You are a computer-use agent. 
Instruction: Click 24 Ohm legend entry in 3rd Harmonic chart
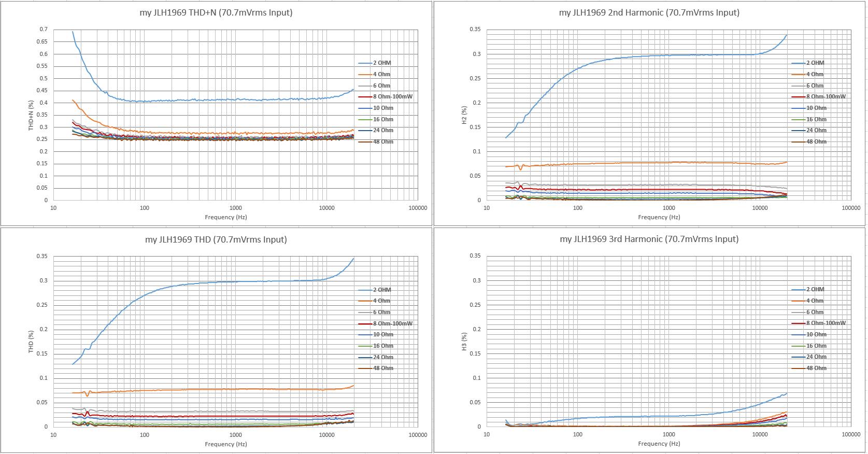tap(809, 357)
